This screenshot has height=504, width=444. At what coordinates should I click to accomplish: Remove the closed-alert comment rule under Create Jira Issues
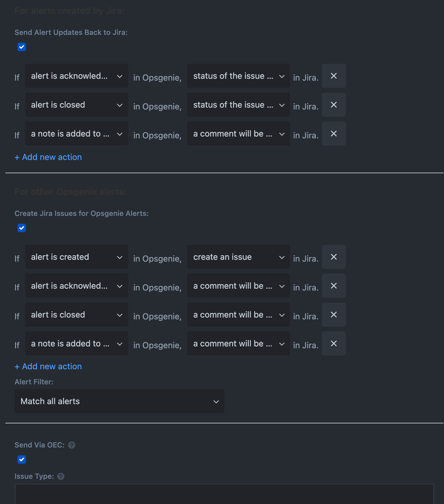(334, 315)
